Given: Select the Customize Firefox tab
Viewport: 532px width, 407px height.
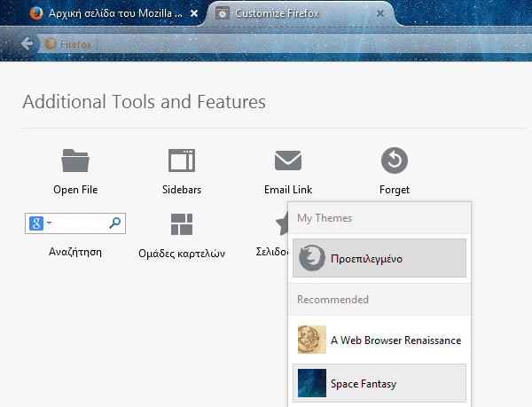Looking at the screenshot, I should tap(301, 13).
